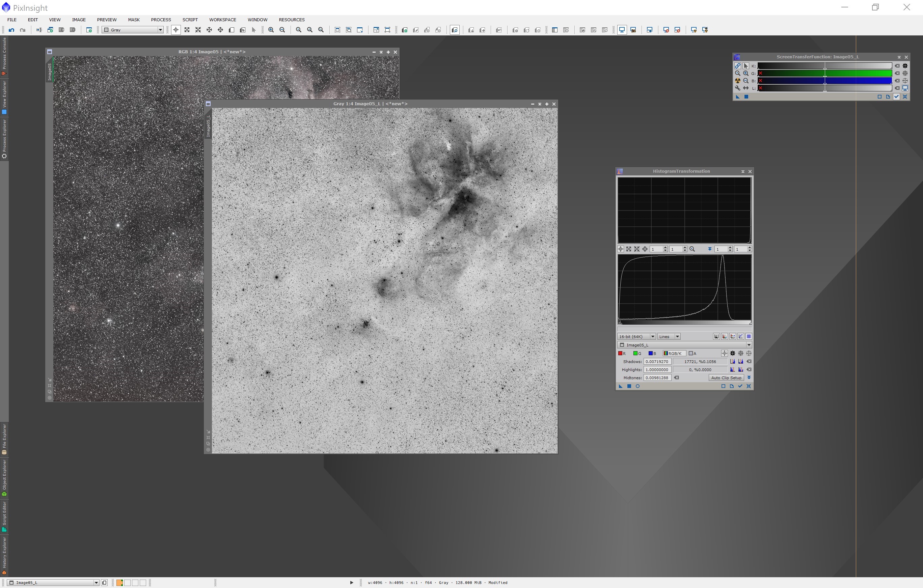Click STF zoom-out magnifier icon

click(x=745, y=81)
